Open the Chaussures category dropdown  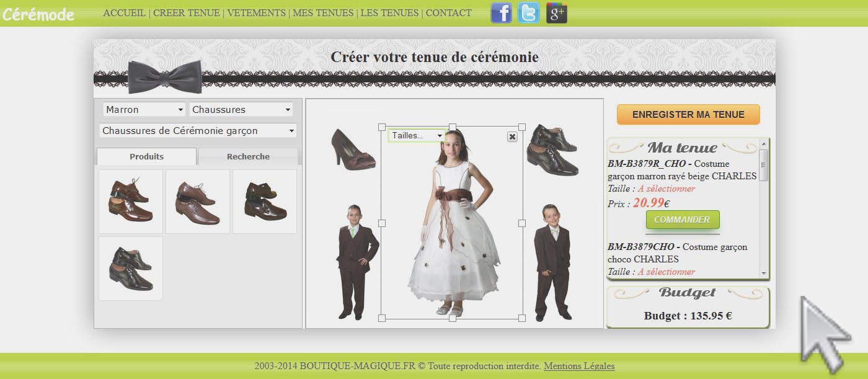(241, 109)
